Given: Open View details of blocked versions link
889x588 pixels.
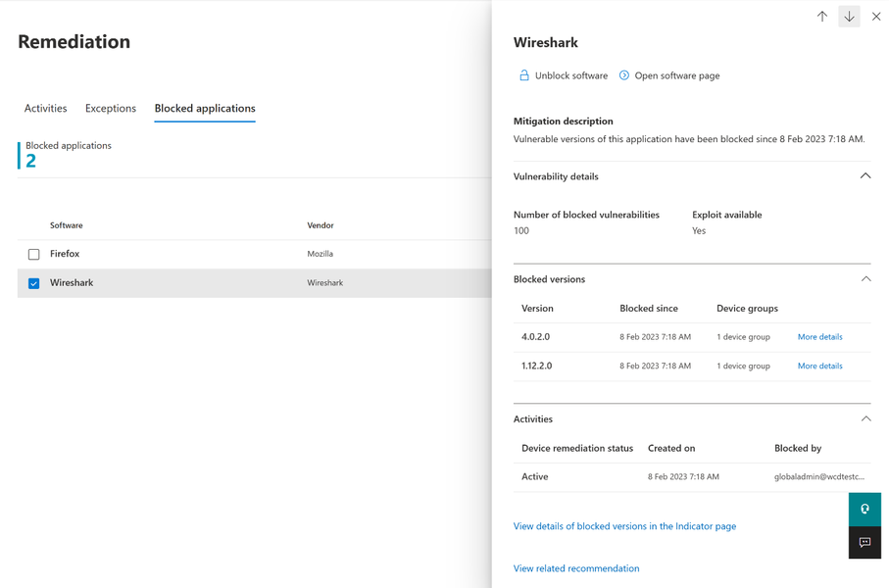Looking at the screenshot, I should (624, 526).
